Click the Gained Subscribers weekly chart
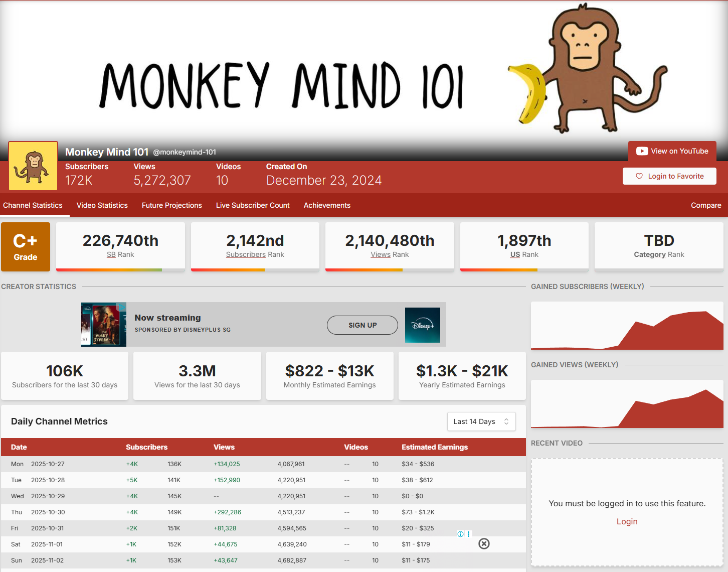 tap(627, 326)
